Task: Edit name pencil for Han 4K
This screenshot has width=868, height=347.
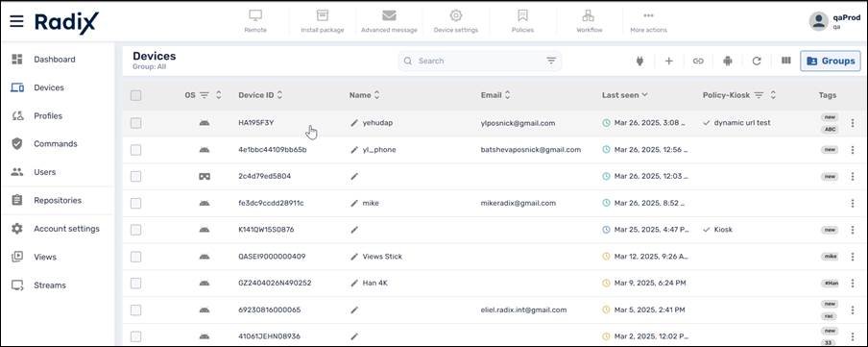Action: coord(354,284)
